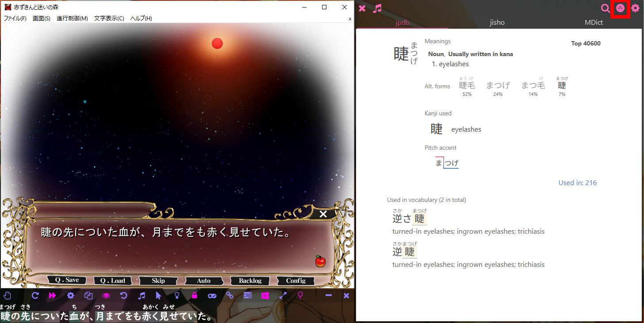644x323 pixels.
Task: Click the word 月 in translator text line
Action: [x=100, y=316]
